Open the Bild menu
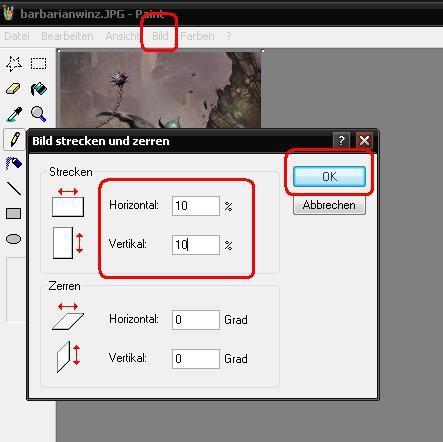The height and width of the screenshot is (442, 443). pos(160,36)
